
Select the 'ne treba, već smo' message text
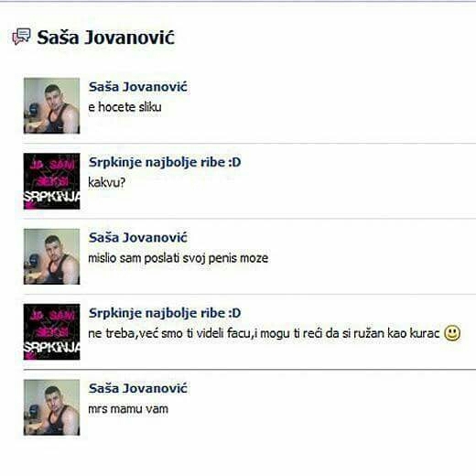[264, 333]
